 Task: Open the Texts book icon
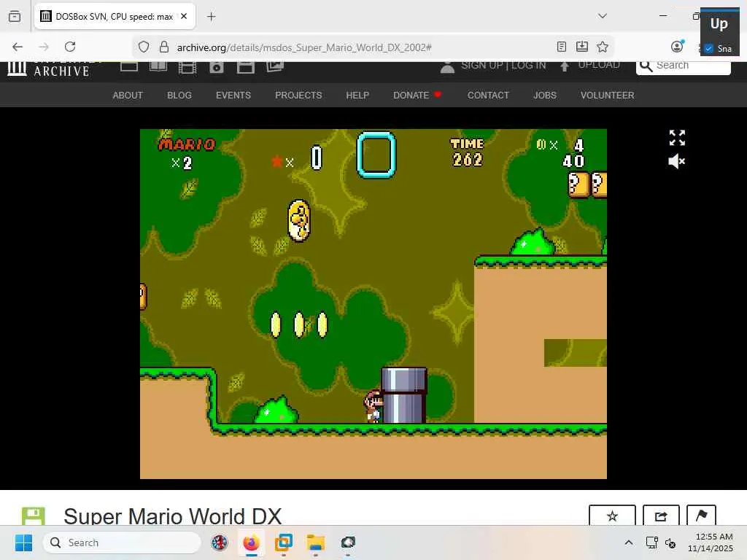[158, 66]
